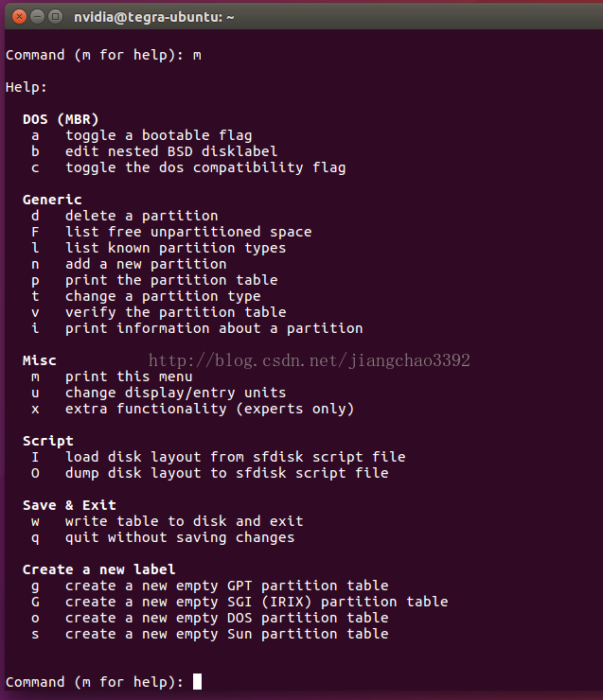Image resolution: width=603 pixels, height=700 pixels.
Task: Click the 'Script' section heading
Action: pyautogui.click(x=47, y=441)
